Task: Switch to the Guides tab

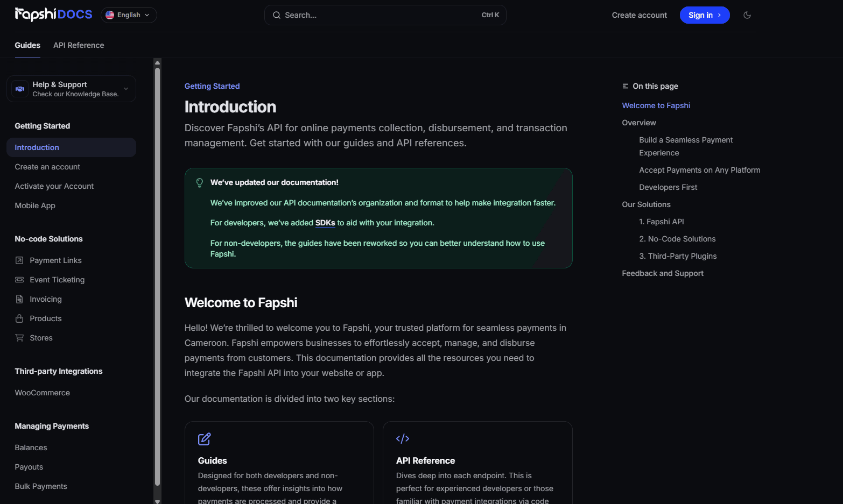Action: (27, 45)
